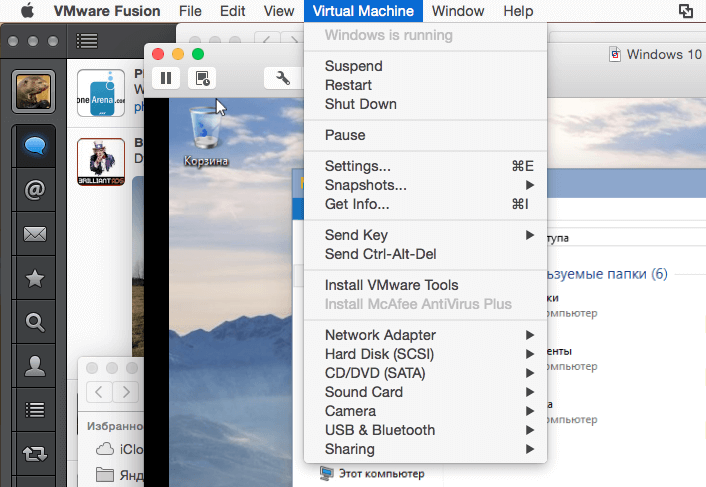Image resolution: width=706 pixels, height=487 pixels.
Task: Choose Send Ctrl-Alt-Del
Action: pos(425,254)
